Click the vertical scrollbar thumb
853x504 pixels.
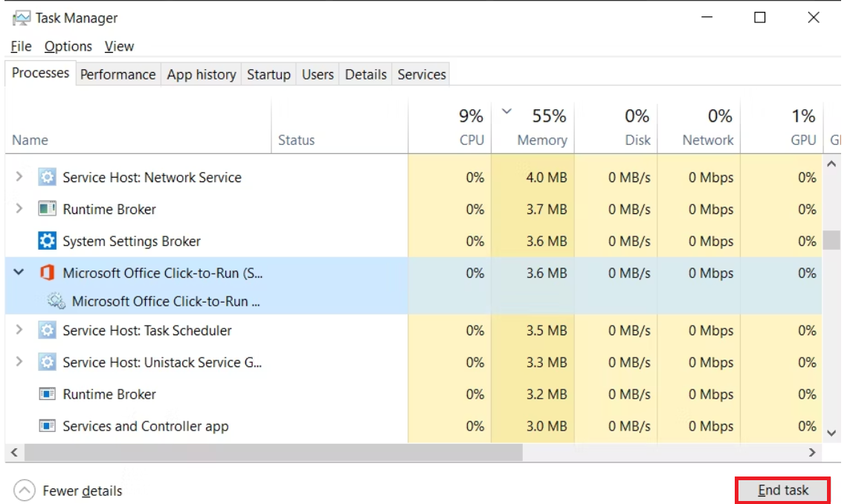tap(831, 240)
